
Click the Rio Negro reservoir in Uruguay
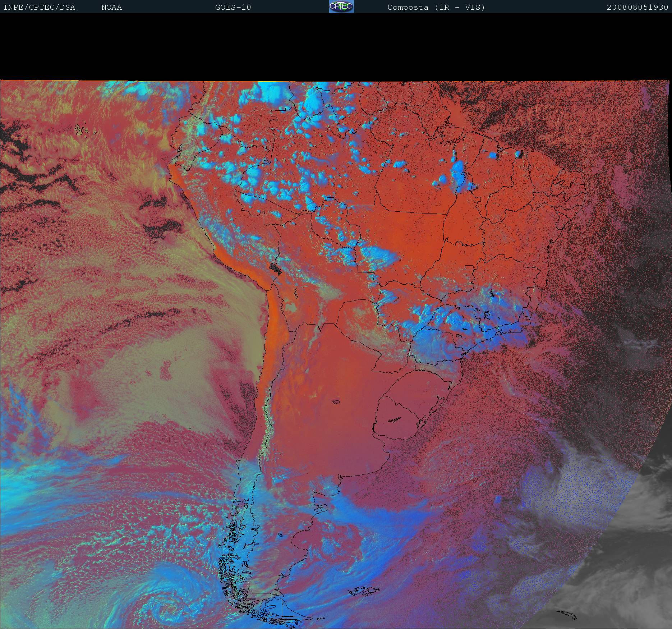pyautogui.click(x=394, y=419)
